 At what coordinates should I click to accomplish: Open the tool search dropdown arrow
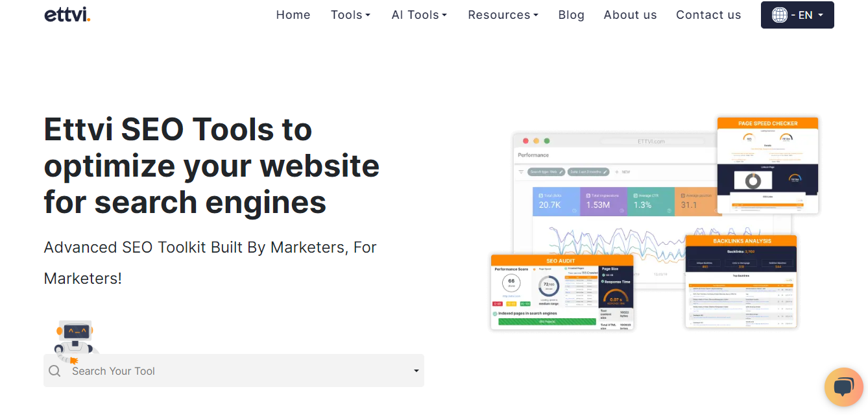[x=416, y=371]
